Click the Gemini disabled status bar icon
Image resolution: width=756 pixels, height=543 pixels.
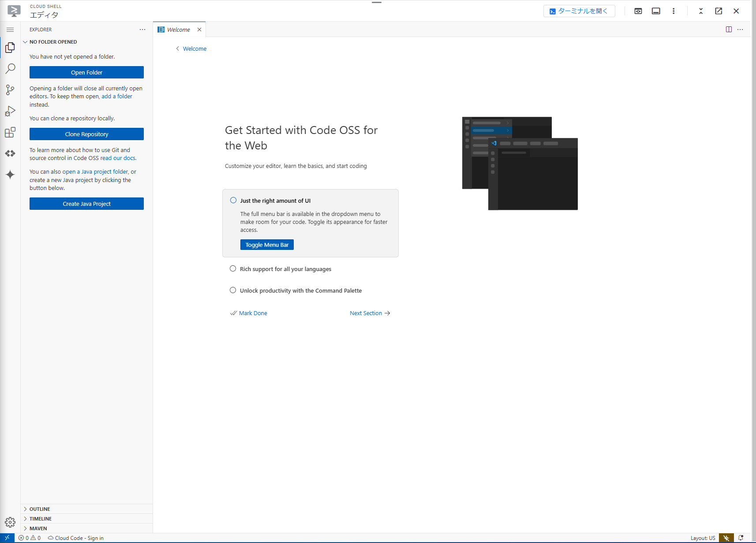click(726, 538)
